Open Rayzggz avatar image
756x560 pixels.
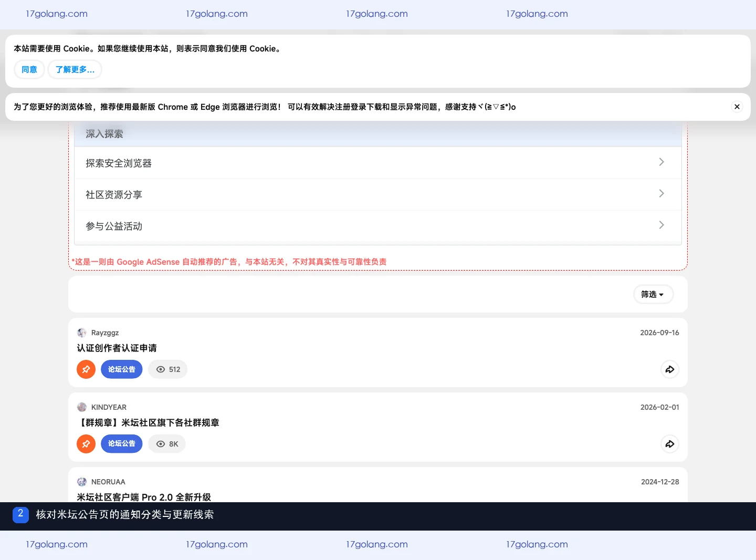[82, 333]
